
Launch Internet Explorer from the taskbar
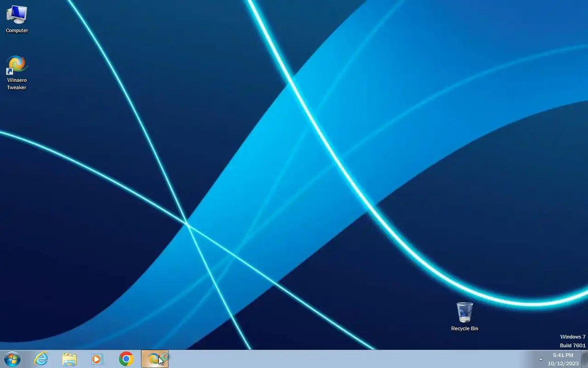click(41, 359)
